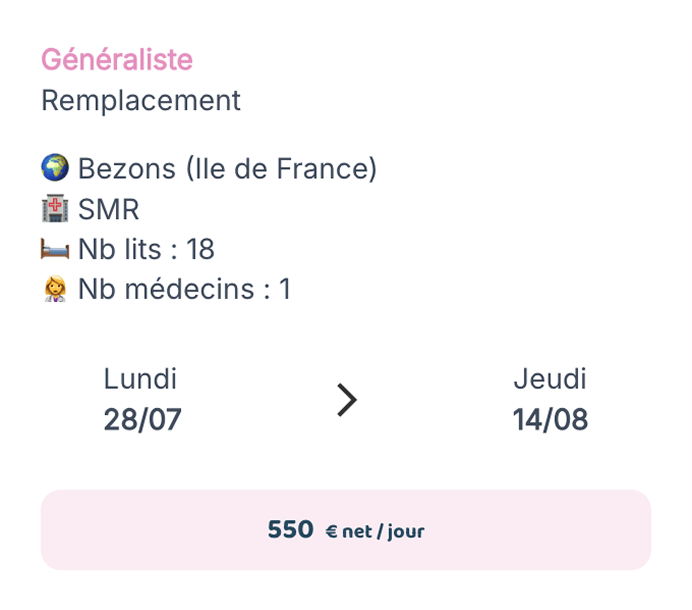The image size is (692, 610).
Task: Click the Nb lits : 18 line
Action: click(146, 249)
